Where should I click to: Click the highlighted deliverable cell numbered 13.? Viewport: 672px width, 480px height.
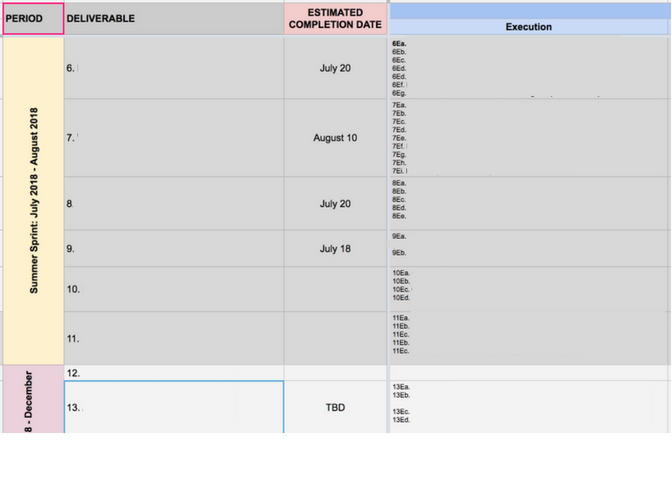point(174,407)
